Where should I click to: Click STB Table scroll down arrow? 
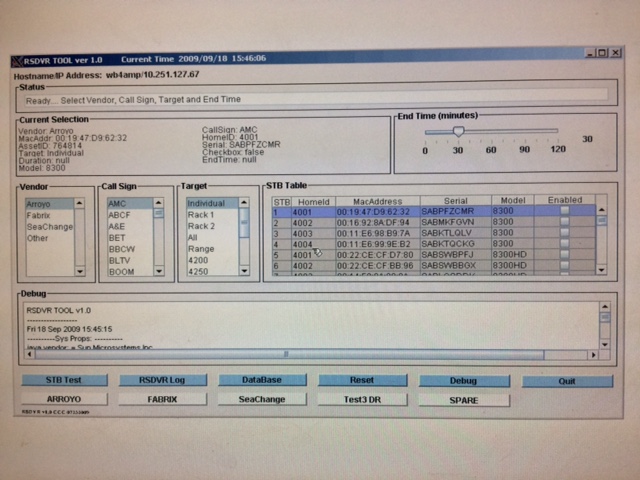tap(601, 270)
